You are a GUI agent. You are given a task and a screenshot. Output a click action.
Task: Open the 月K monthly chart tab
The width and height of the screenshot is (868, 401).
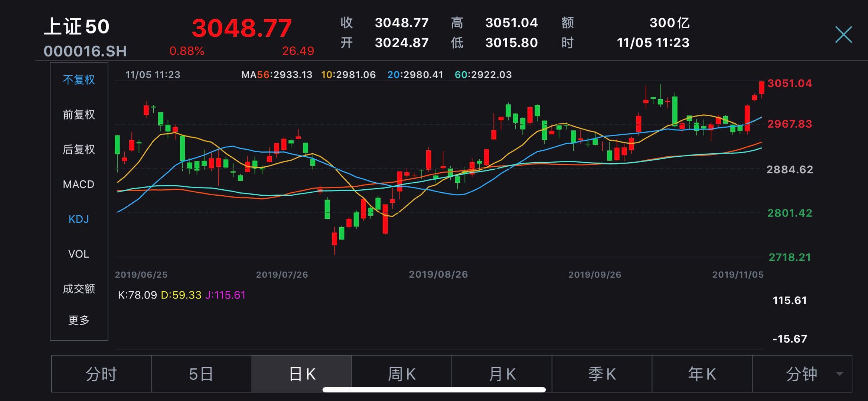[x=502, y=374]
